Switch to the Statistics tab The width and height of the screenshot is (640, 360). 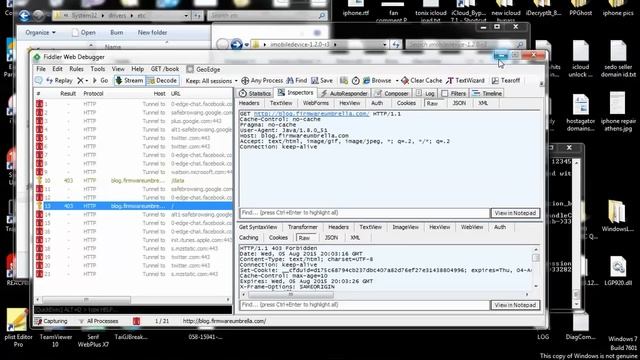(255, 93)
